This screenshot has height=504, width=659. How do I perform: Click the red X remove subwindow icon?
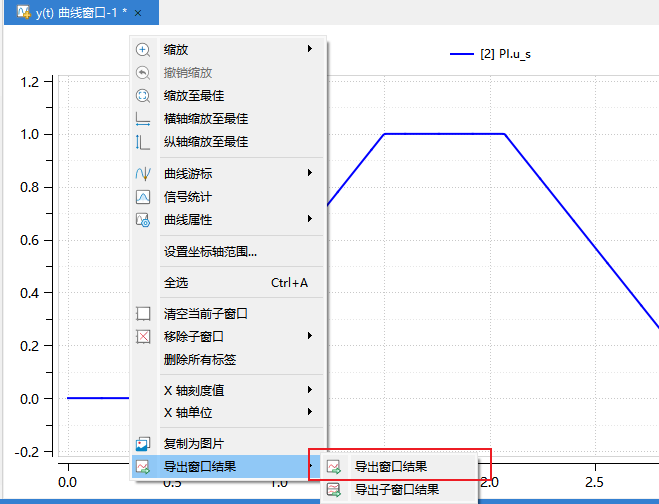[143, 336]
